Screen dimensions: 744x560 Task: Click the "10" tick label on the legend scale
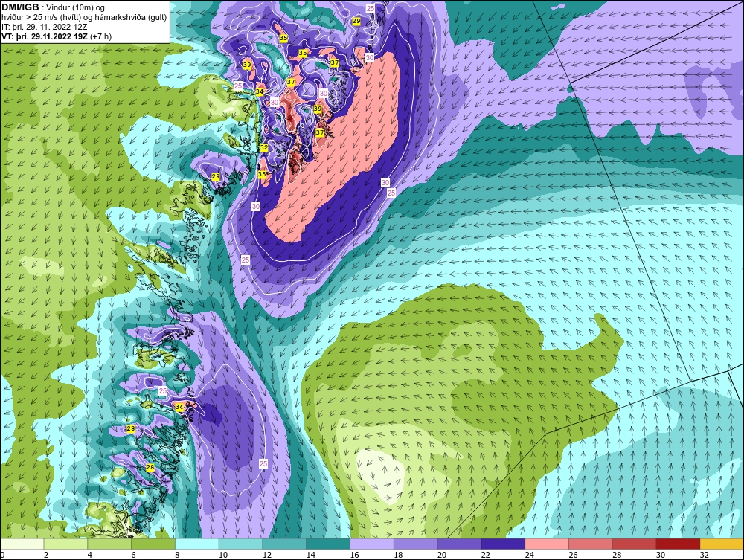point(223,555)
